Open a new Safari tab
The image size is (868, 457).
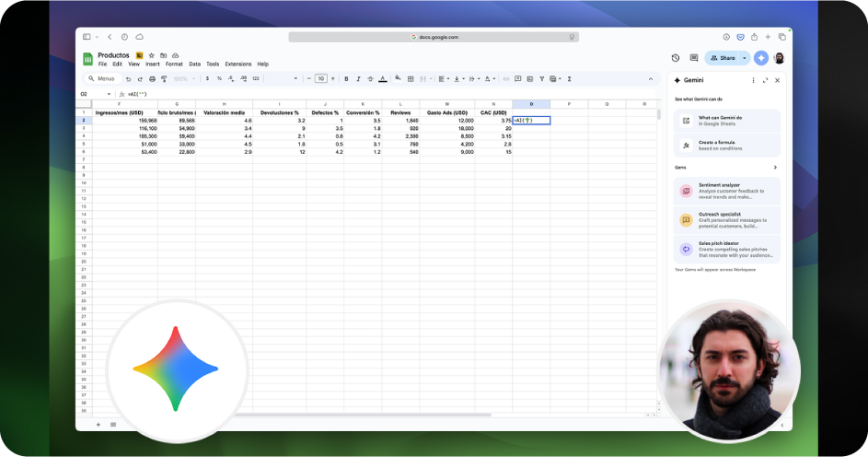768,37
